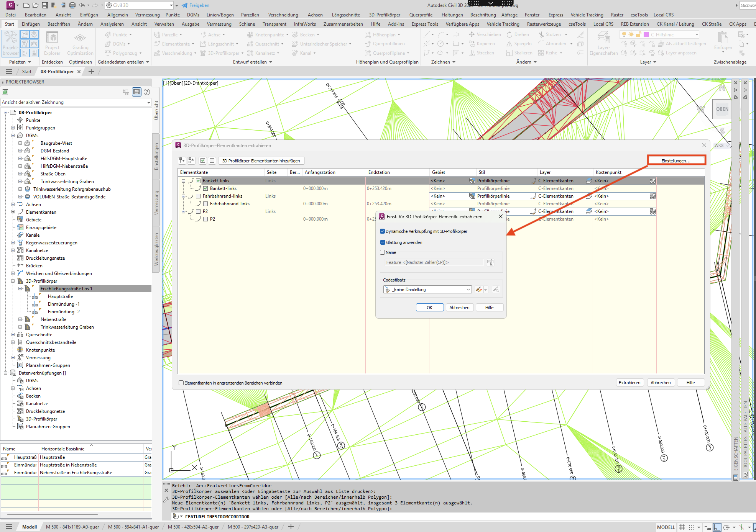Uncheck the Bankett-links parent row checkbox
The height and width of the screenshot is (532, 756).
click(x=198, y=181)
